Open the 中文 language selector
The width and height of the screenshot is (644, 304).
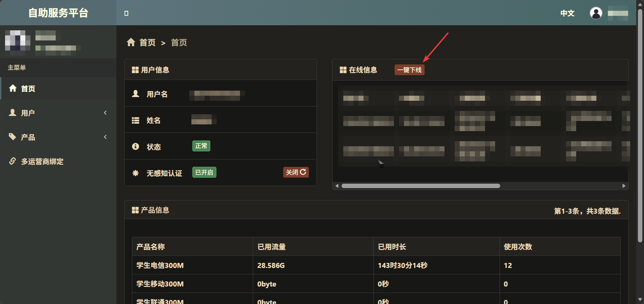(x=567, y=13)
